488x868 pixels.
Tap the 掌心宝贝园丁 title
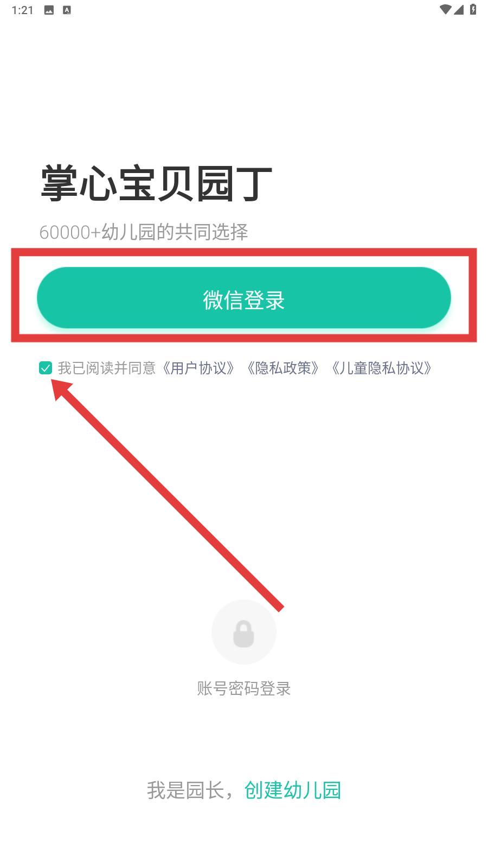coord(156,184)
